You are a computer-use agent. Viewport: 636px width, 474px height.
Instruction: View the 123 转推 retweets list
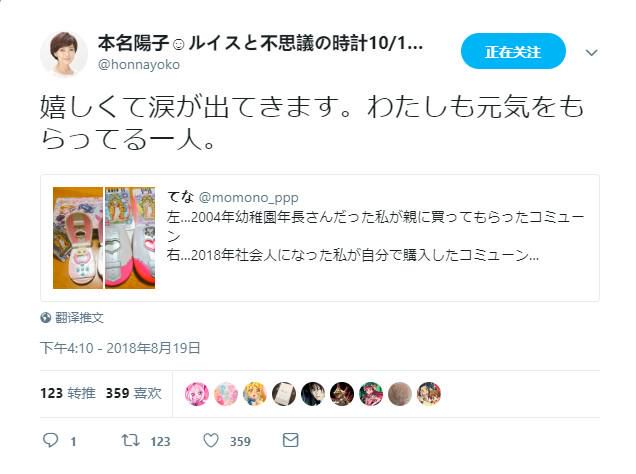pos(68,393)
